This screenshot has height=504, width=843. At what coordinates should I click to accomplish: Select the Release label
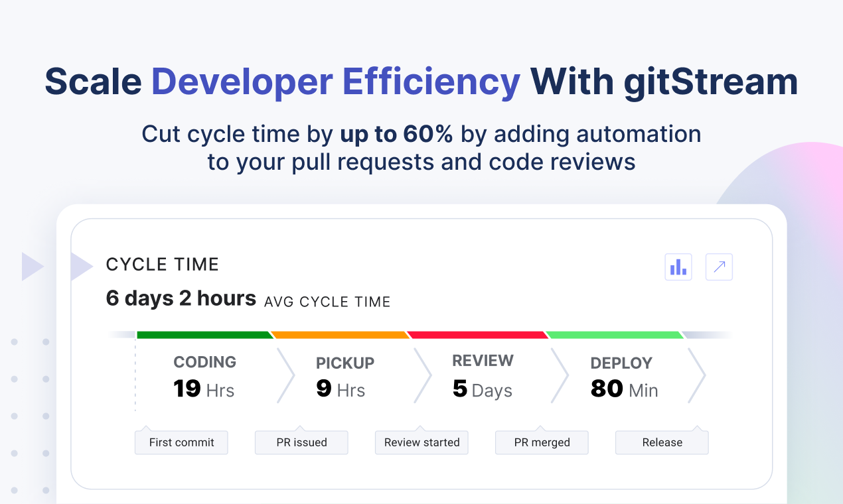662,442
